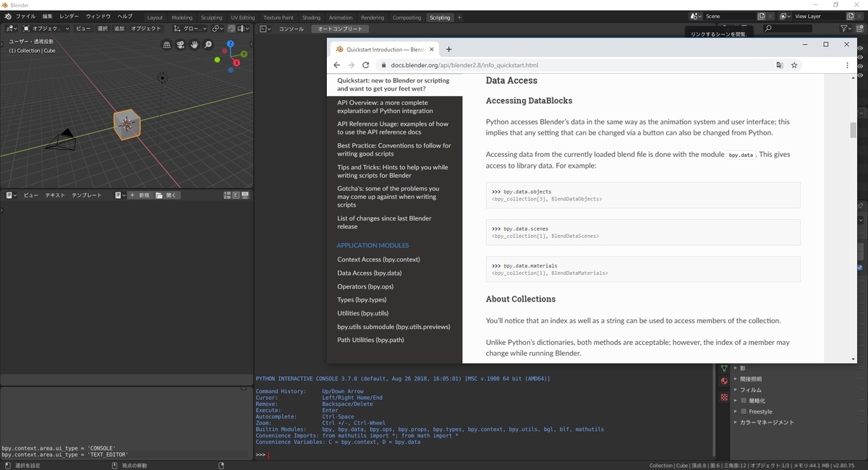Open the text editor type dropdown
The image size is (868, 470).
(11, 195)
